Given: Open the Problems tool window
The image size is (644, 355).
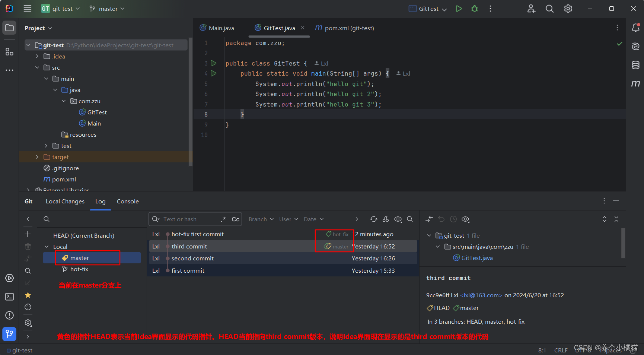Looking at the screenshot, I should coord(10,315).
